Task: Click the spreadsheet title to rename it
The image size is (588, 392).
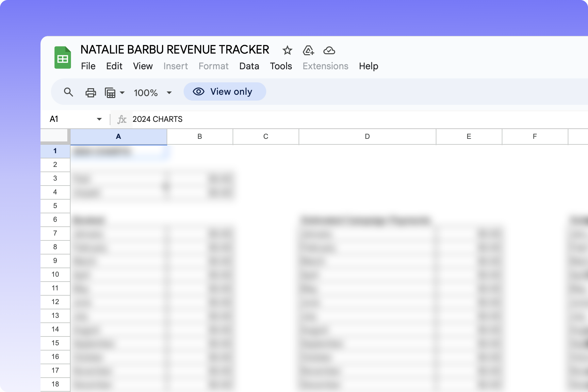Action: tap(175, 49)
